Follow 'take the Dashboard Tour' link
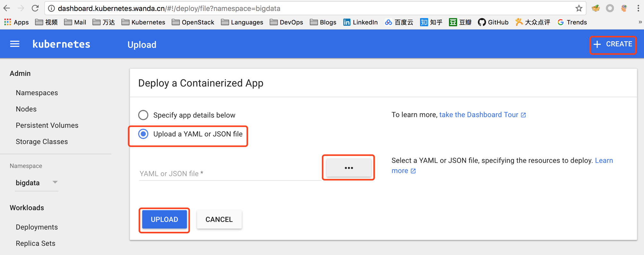The height and width of the screenshot is (255, 644). [479, 115]
